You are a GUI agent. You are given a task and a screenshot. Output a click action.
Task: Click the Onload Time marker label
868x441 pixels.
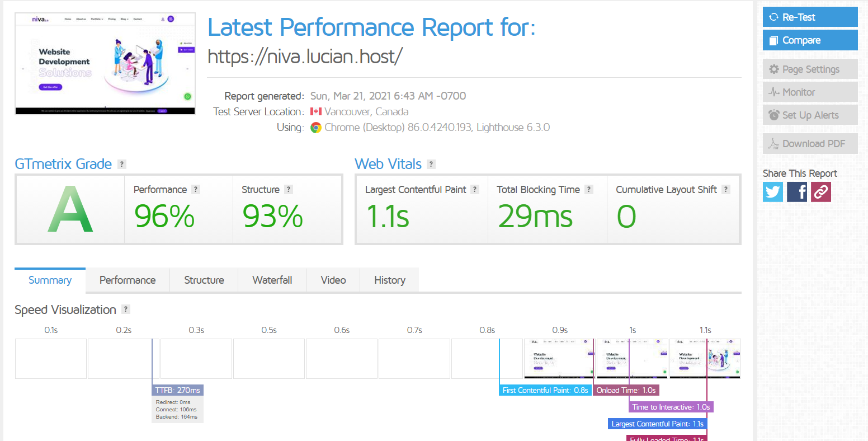click(x=626, y=390)
